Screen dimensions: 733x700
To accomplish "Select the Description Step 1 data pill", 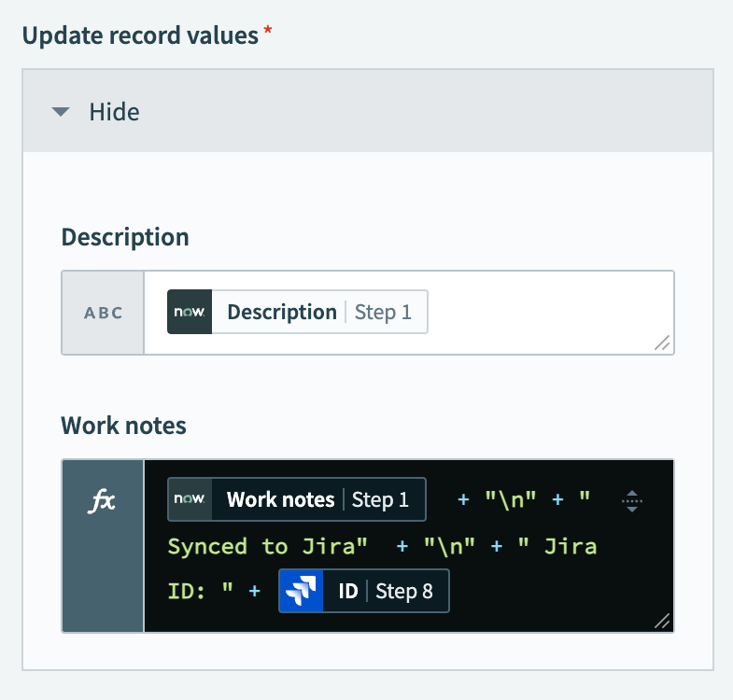I will pyautogui.click(x=297, y=312).
